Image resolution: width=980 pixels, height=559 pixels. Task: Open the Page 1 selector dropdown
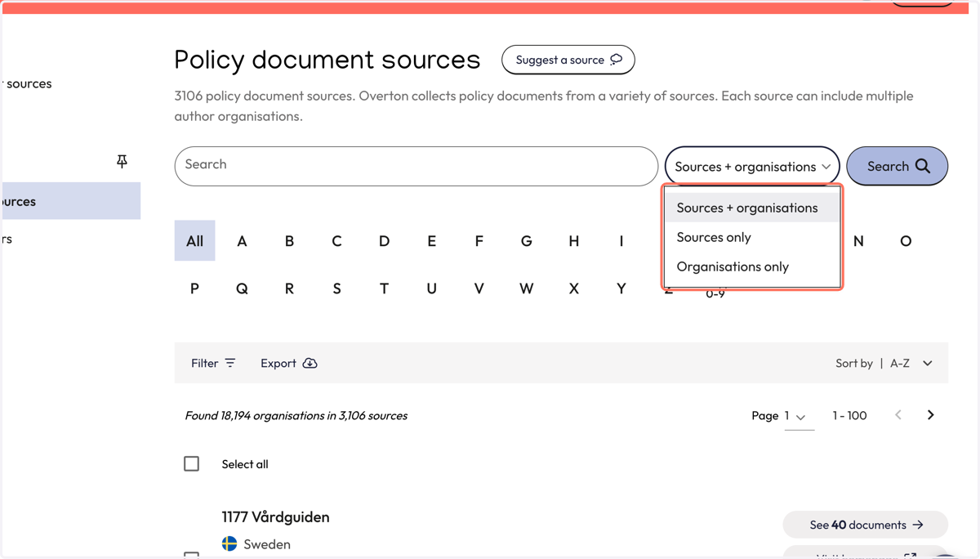pos(800,416)
